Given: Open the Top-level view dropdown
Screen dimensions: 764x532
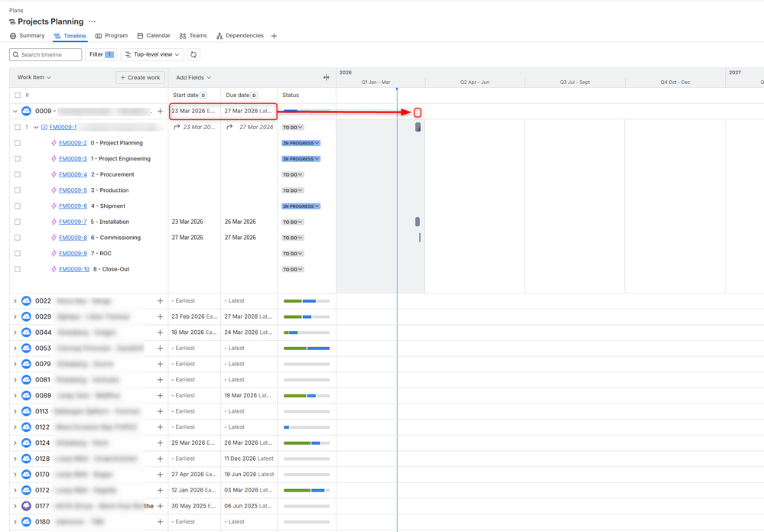Looking at the screenshot, I should (152, 54).
